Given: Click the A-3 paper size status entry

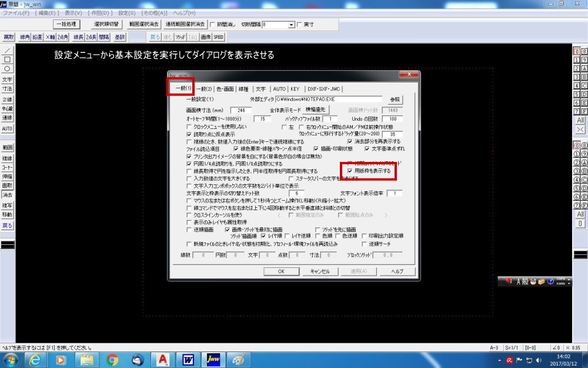Looking at the screenshot, I should [x=495, y=348].
